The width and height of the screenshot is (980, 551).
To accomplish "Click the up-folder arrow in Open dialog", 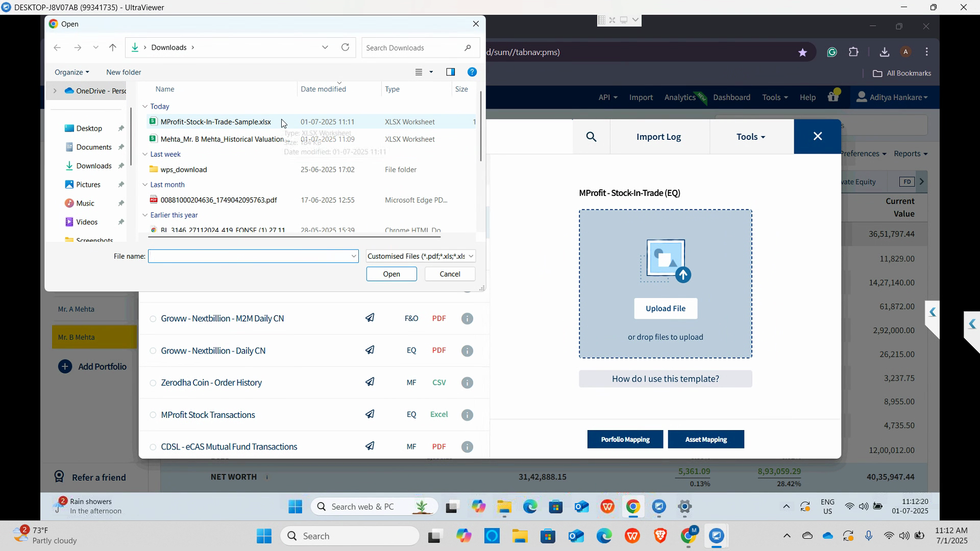I will click(x=113, y=47).
